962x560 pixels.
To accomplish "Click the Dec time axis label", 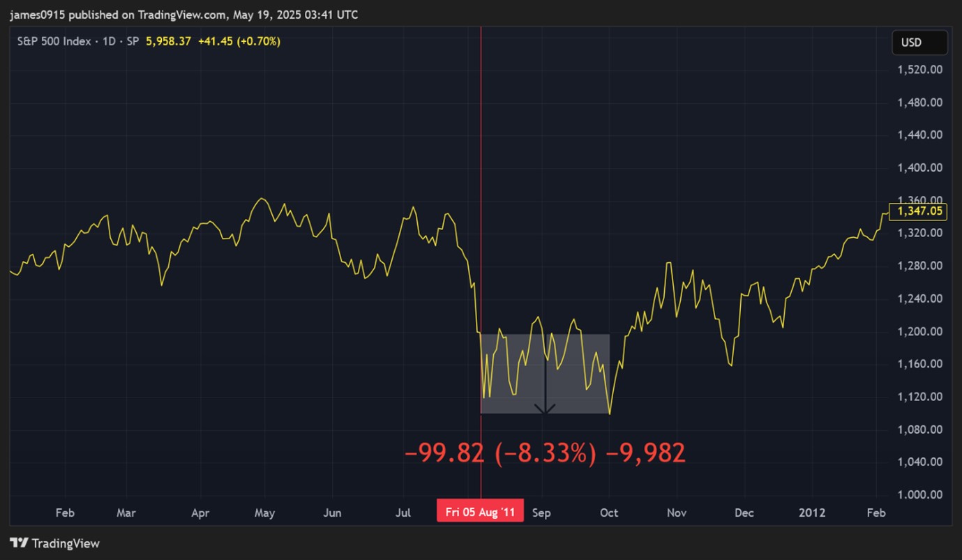I will [744, 513].
